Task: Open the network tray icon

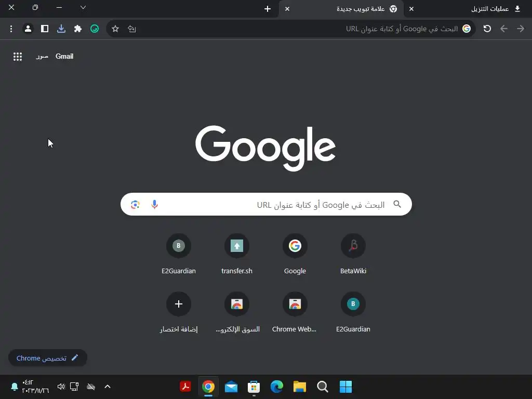Action: [74, 387]
